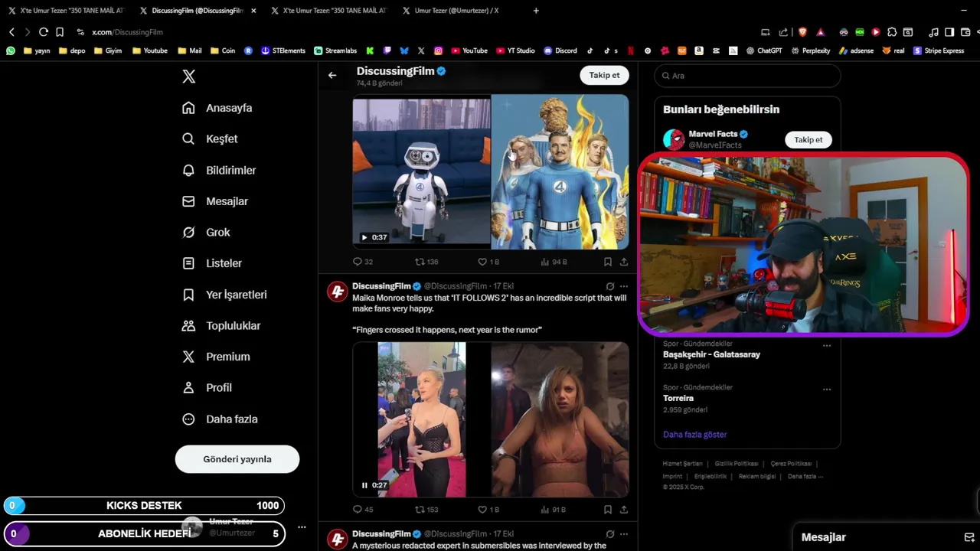Open Marvel Facts profile name
This screenshot has width=980, height=551.
click(x=713, y=134)
